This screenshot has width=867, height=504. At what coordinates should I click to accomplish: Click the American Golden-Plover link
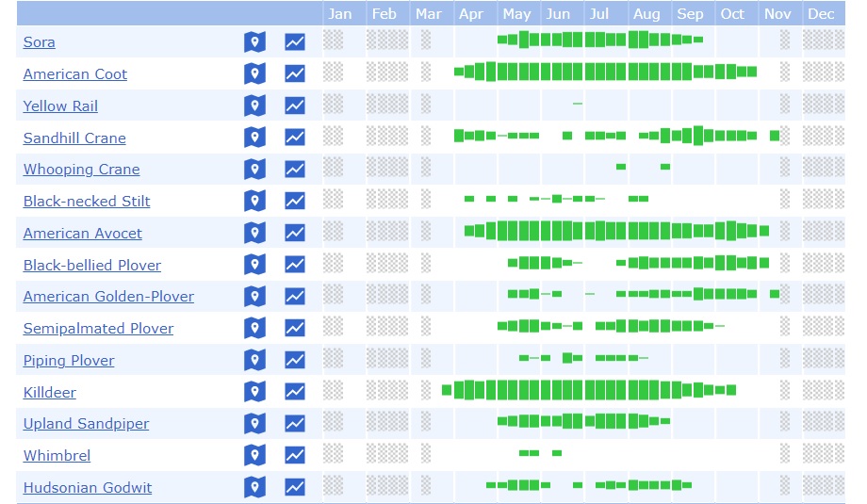(x=108, y=297)
